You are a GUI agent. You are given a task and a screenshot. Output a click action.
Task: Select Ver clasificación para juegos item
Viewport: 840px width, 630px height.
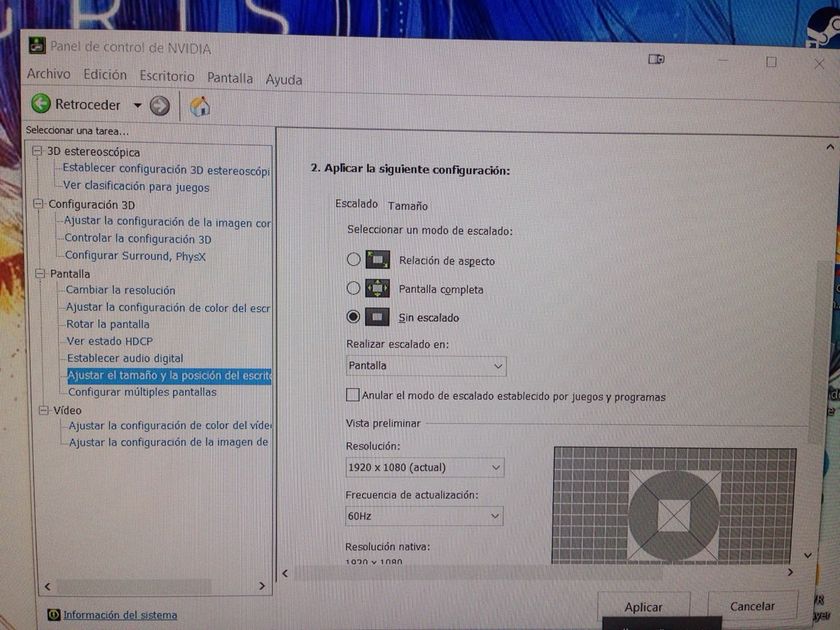point(136,186)
